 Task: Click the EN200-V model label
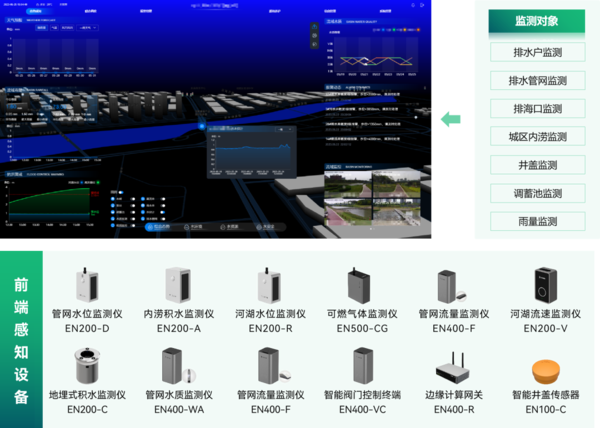click(546, 329)
